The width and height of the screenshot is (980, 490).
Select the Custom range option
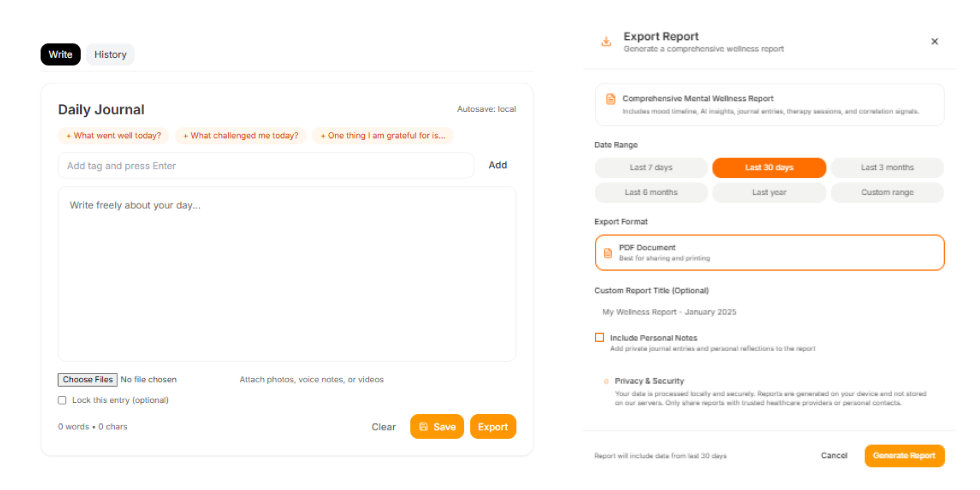coord(887,192)
